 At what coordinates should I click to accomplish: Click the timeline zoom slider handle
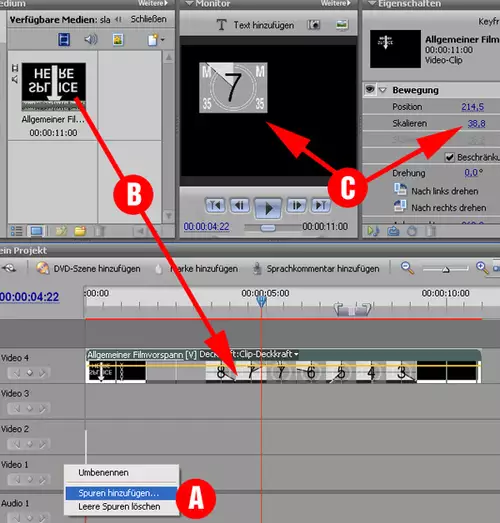pyautogui.click(x=446, y=270)
